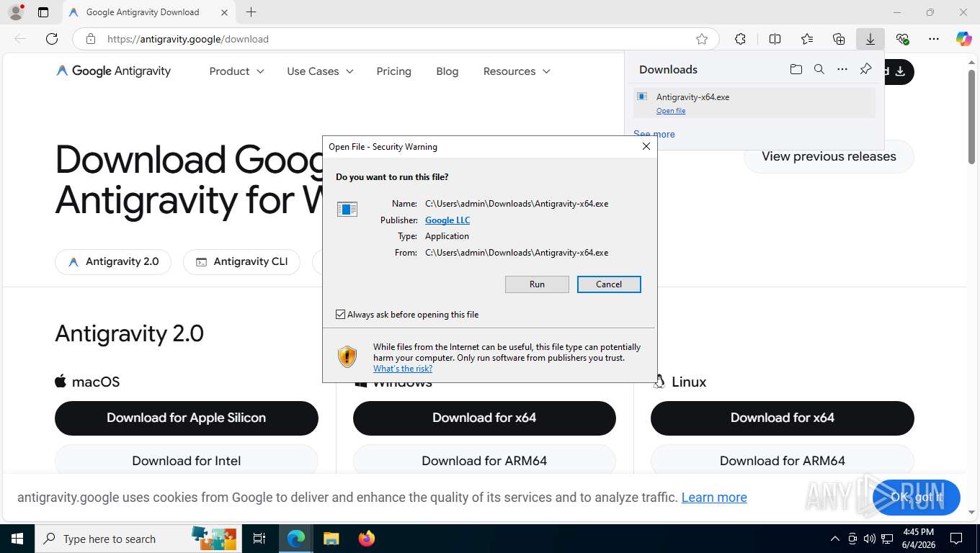Screen dimensions: 980x553
Task: Close the Google Antigravity Download tab
Action: pos(224,12)
